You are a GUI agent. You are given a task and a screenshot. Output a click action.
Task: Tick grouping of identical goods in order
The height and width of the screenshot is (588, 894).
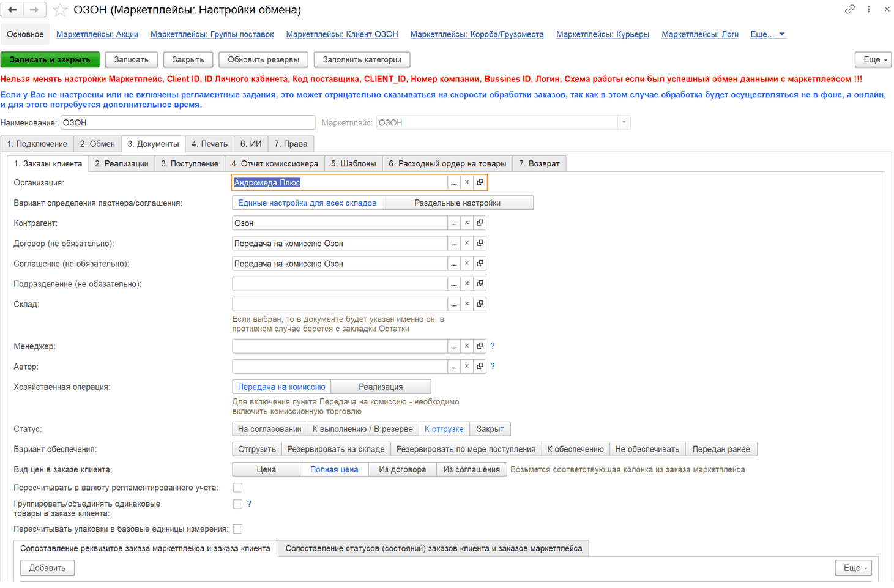click(237, 504)
